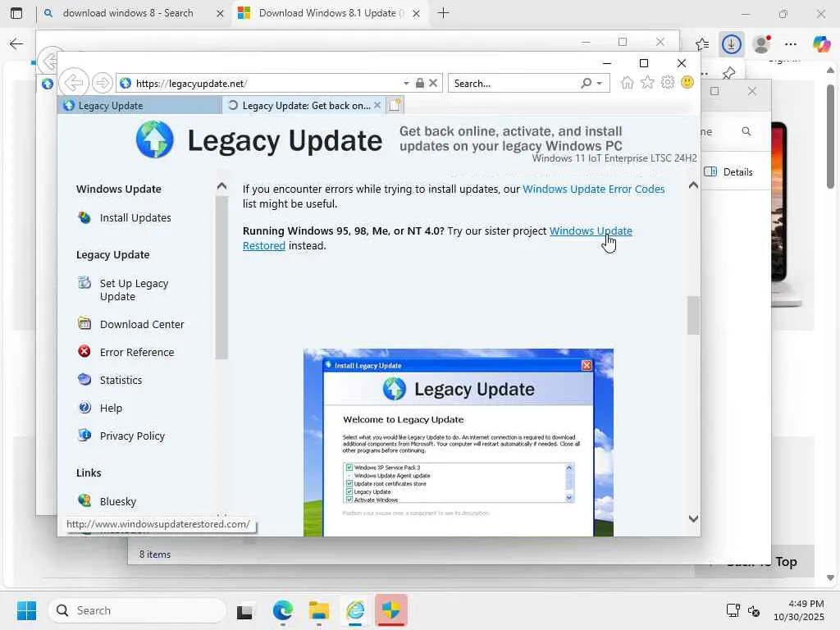Click the Windows Start button

[26, 610]
